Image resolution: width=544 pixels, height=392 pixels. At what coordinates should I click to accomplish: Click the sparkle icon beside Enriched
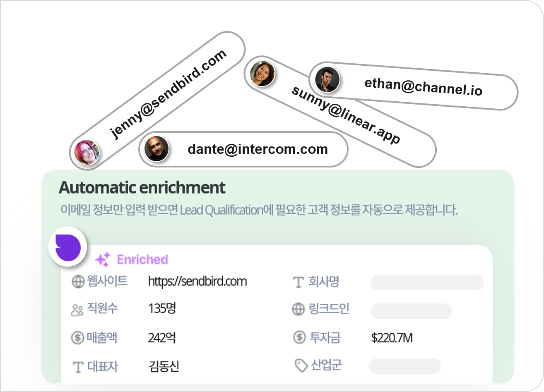click(102, 259)
